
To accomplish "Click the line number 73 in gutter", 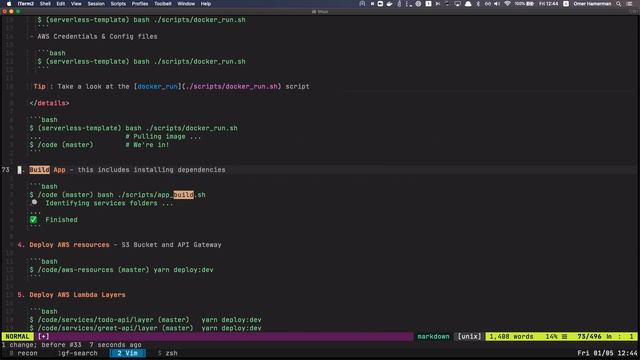I will (x=6, y=170).
